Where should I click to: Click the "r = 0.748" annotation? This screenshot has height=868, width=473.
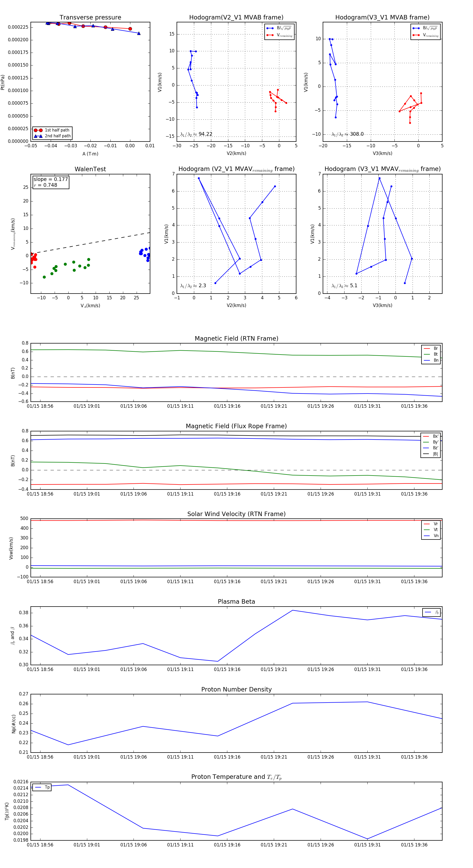(x=45, y=185)
